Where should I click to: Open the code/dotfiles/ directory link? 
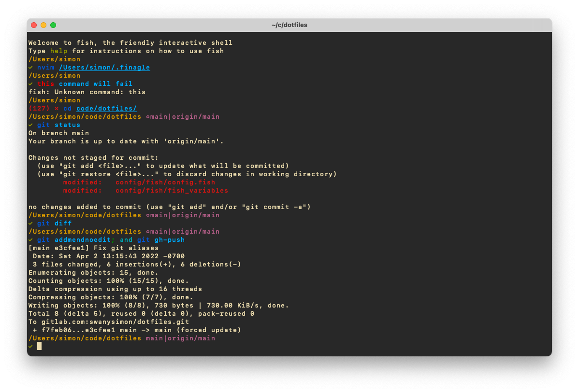107,108
